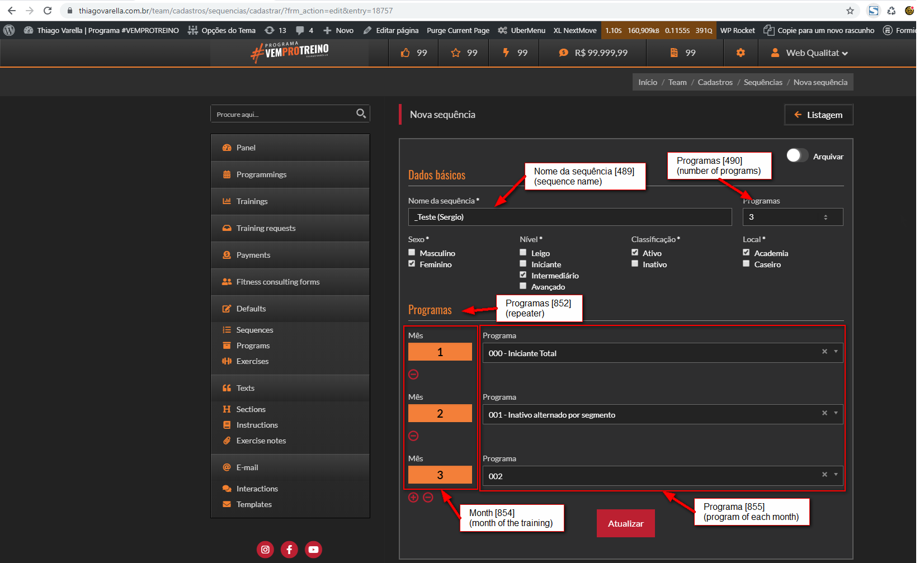Screen dimensions: 924x563
Task: Click Editar página in the admin bar
Action: click(x=391, y=30)
